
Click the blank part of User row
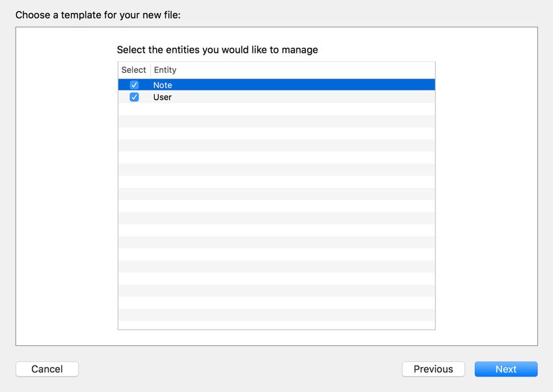pyautogui.click(x=303, y=97)
